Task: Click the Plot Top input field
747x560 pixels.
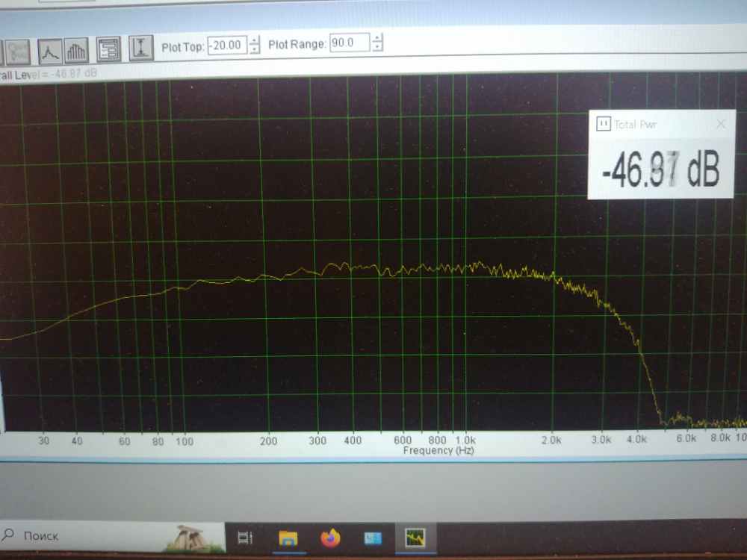Action: point(226,45)
